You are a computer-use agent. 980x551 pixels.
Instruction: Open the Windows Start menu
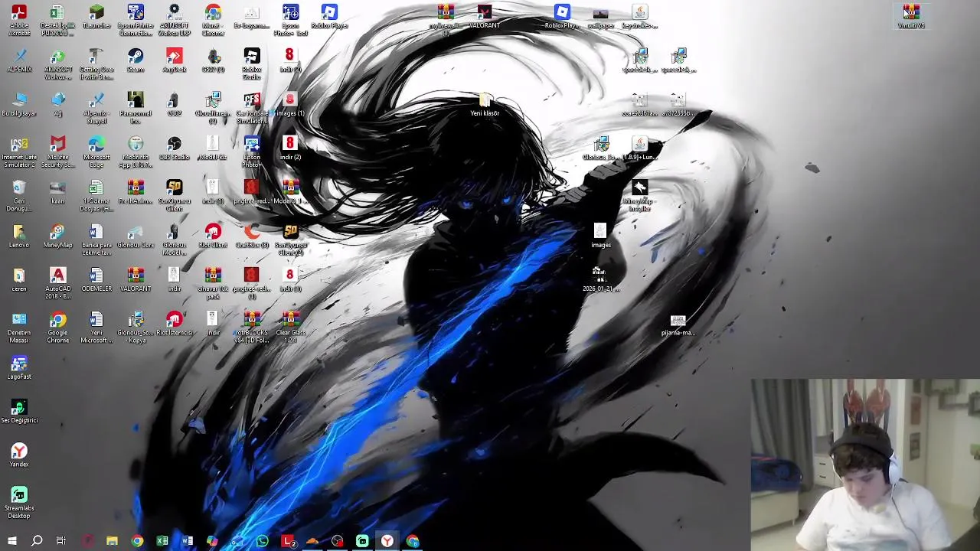(x=11, y=541)
